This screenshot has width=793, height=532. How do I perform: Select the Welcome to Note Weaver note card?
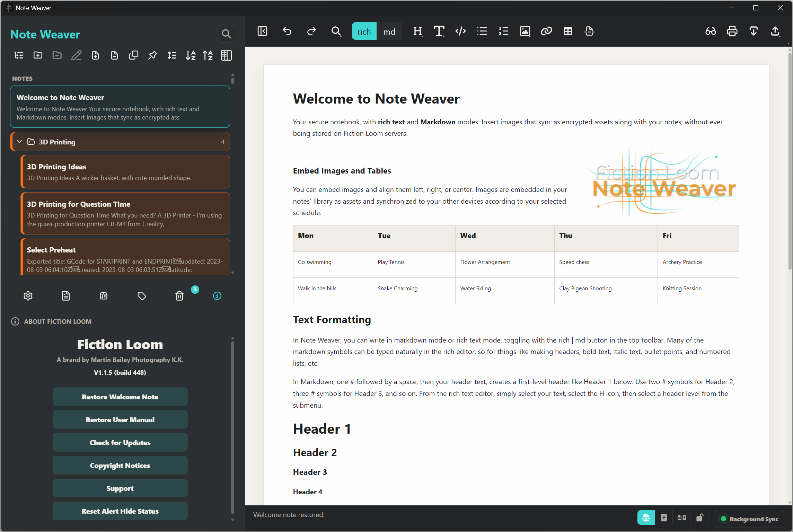pyautogui.click(x=120, y=107)
